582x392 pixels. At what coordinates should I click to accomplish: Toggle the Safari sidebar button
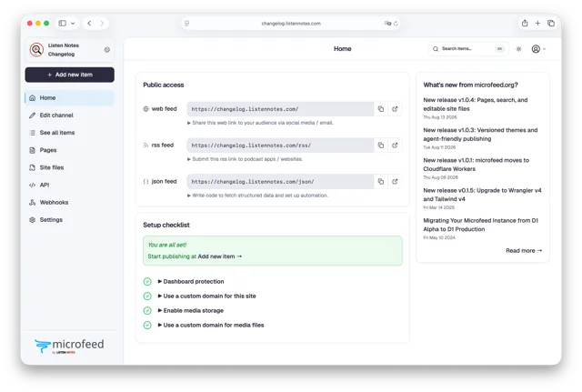63,24
